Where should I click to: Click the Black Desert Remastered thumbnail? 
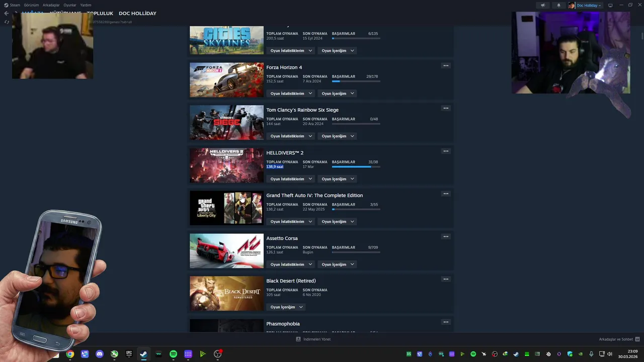click(x=226, y=294)
